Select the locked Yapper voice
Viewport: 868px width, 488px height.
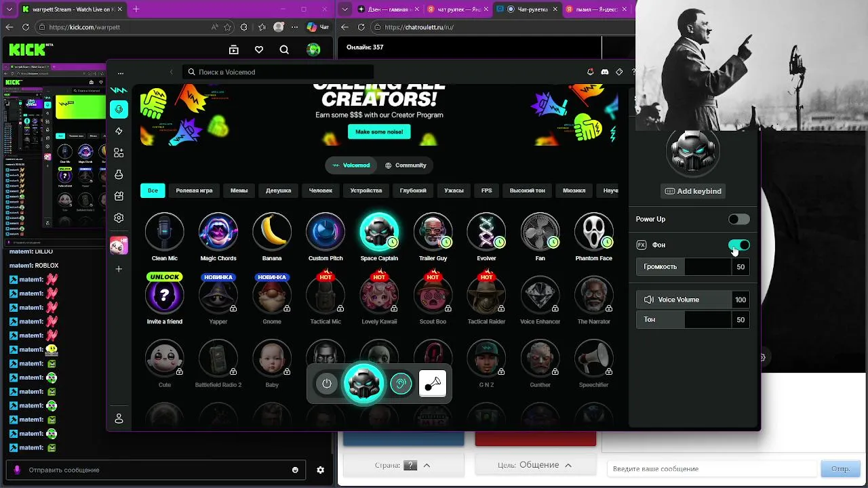coord(218,295)
